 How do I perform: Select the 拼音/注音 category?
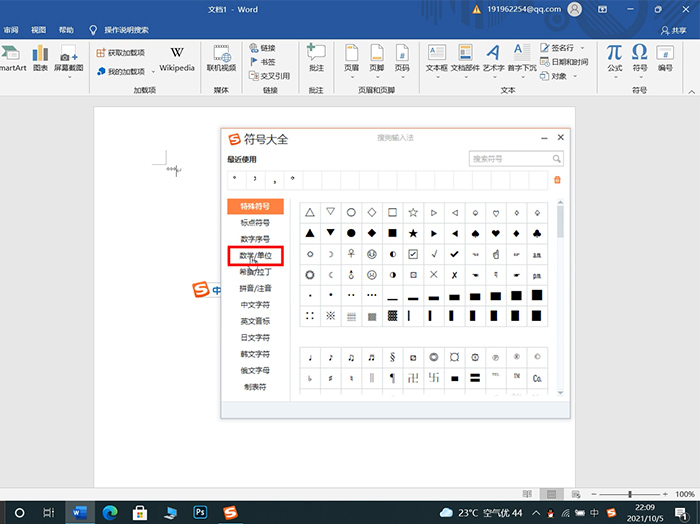click(x=255, y=288)
